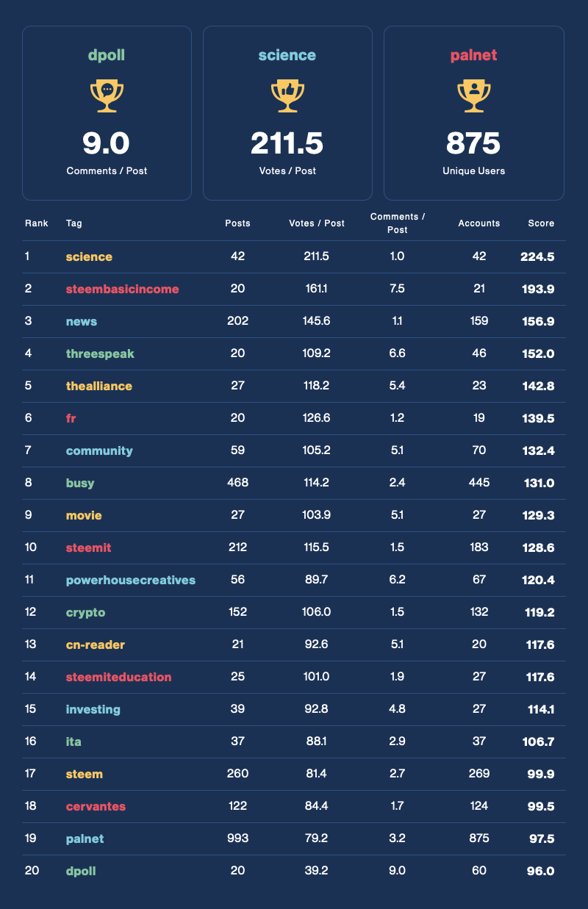The height and width of the screenshot is (909, 588).
Task: Open the palnet tag in row 19
Action: tap(85, 838)
